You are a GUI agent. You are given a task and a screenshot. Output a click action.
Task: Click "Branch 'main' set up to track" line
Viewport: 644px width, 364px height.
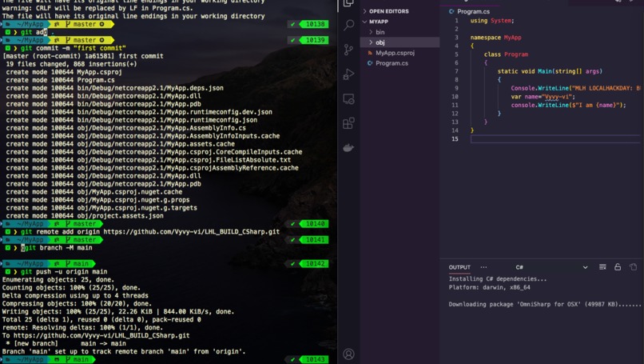(x=124, y=352)
